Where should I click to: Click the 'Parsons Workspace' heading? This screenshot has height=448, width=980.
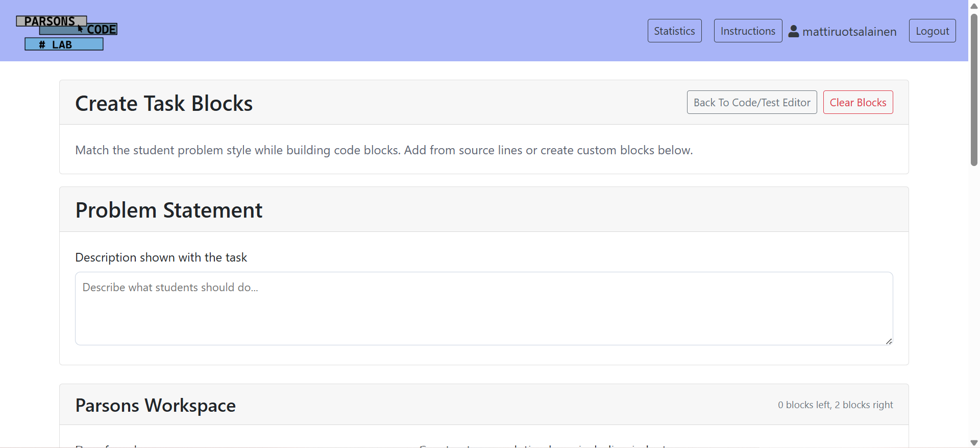(x=155, y=405)
